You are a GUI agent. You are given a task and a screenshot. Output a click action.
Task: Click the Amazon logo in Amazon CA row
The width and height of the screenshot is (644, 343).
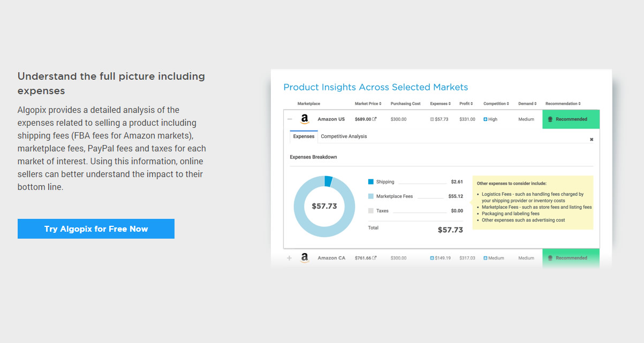tap(305, 258)
